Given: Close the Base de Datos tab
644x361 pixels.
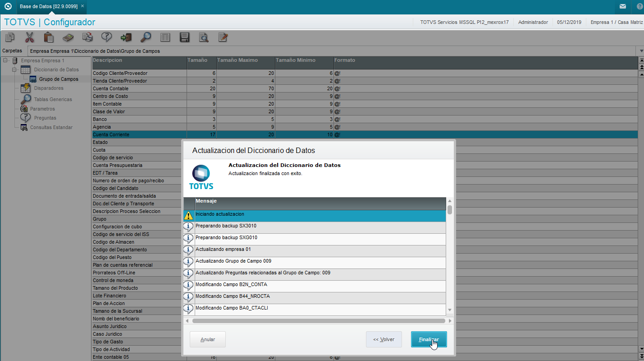Looking at the screenshot, I should point(82,6).
